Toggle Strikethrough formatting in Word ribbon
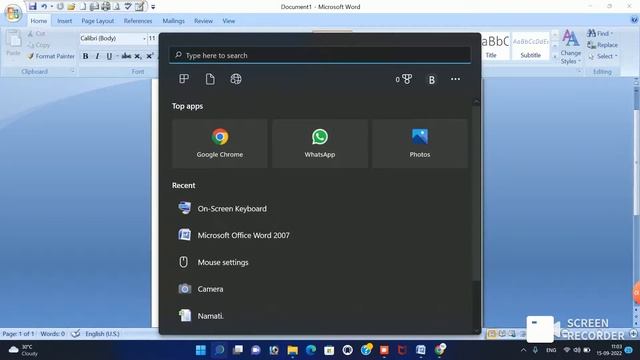640x360 pixels. click(x=126, y=56)
